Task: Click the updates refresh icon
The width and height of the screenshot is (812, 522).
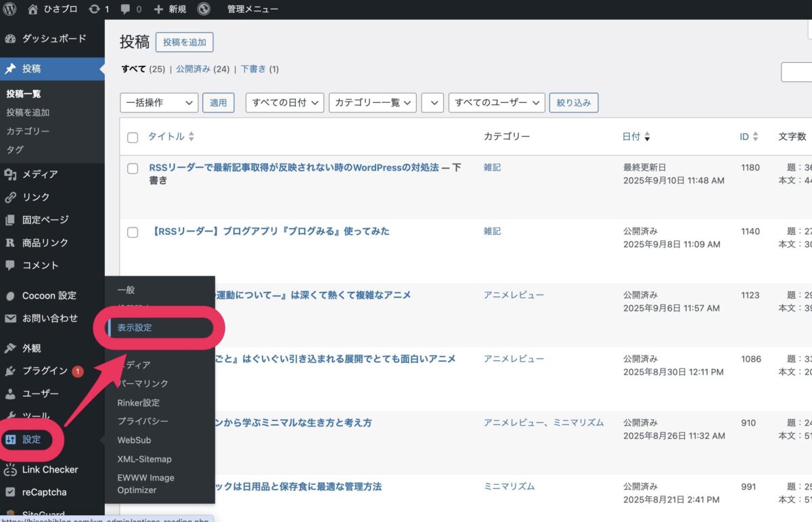Action: (95, 9)
